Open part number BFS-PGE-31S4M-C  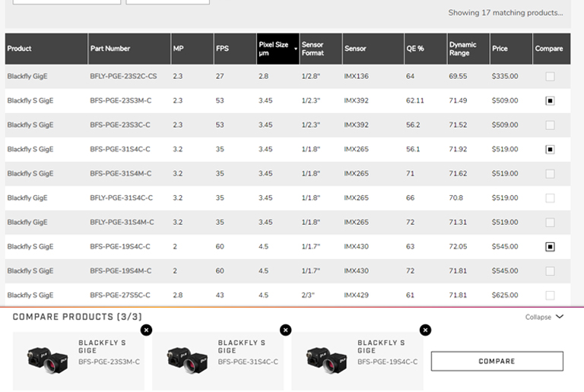[121, 174]
